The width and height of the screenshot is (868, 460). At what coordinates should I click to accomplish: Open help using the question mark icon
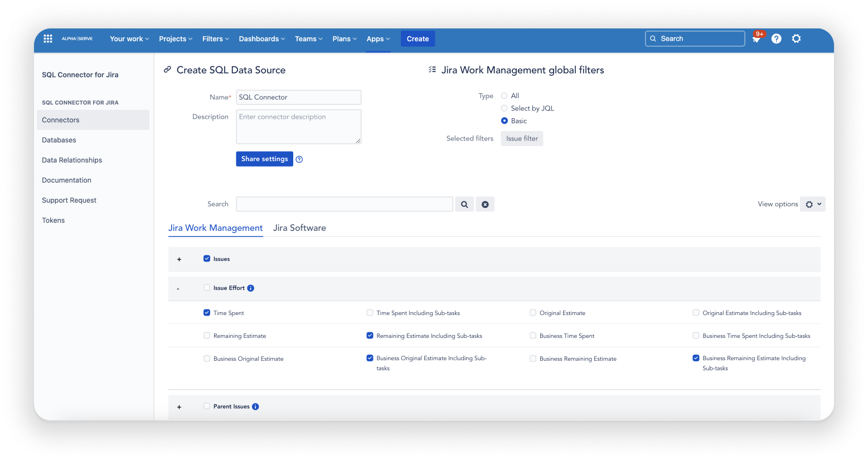coord(776,38)
